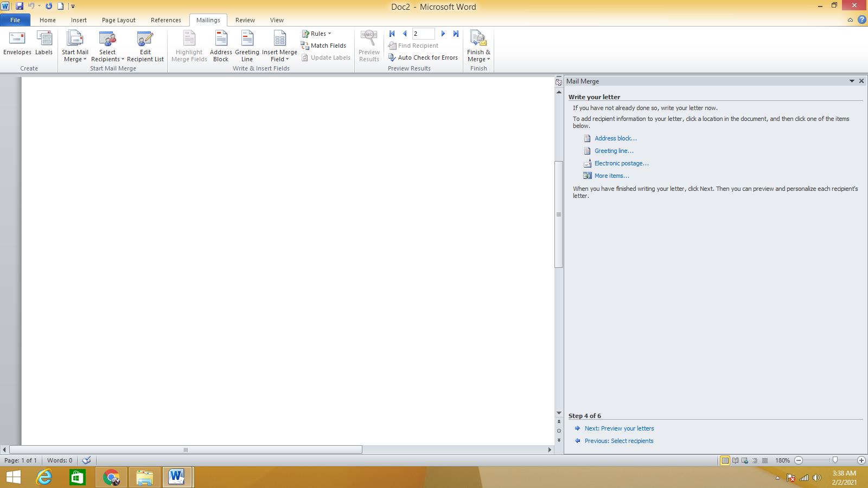This screenshot has height=488, width=868.
Task: Switch to Full Screen Reading view
Action: pyautogui.click(x=735, y=460)
